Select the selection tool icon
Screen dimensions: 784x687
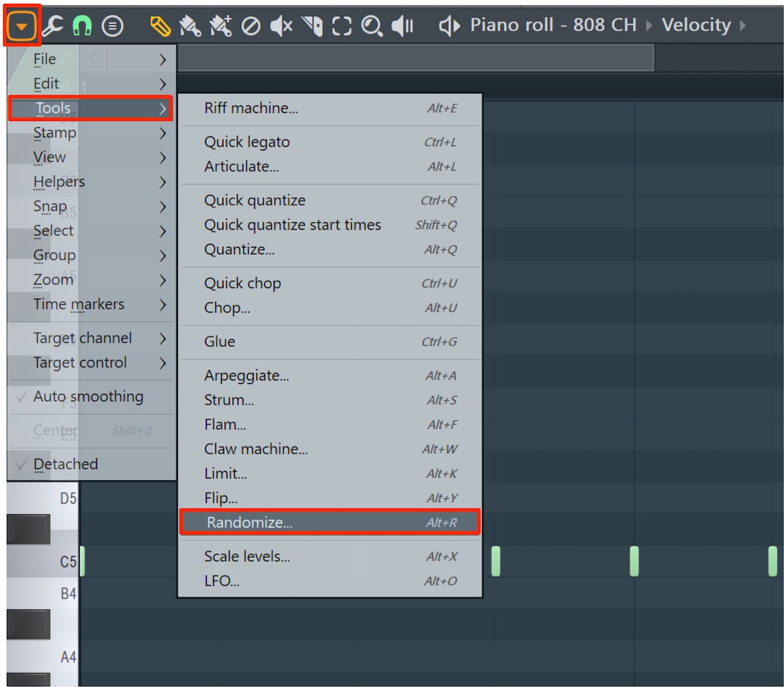coord(341,26)
